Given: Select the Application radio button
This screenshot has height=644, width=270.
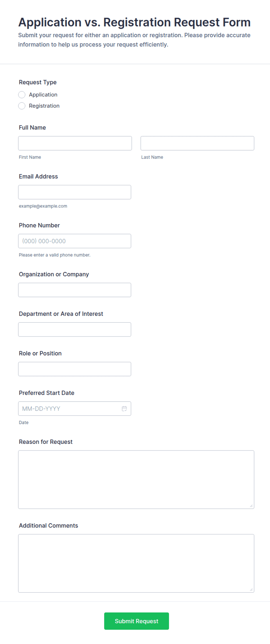Looking at the screenshot, I should [22, 95].
